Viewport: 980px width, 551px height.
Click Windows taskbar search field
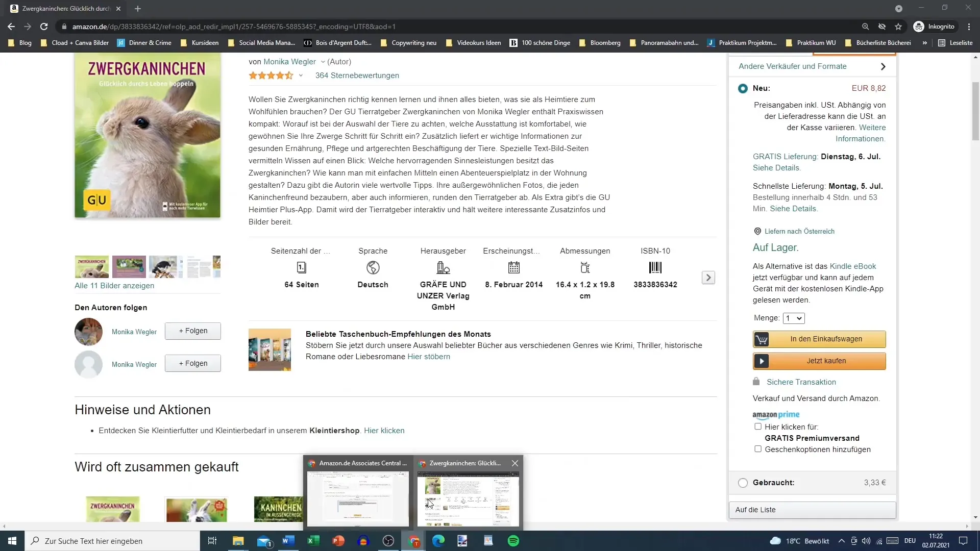pyautogui.click(x=112, y=541)
